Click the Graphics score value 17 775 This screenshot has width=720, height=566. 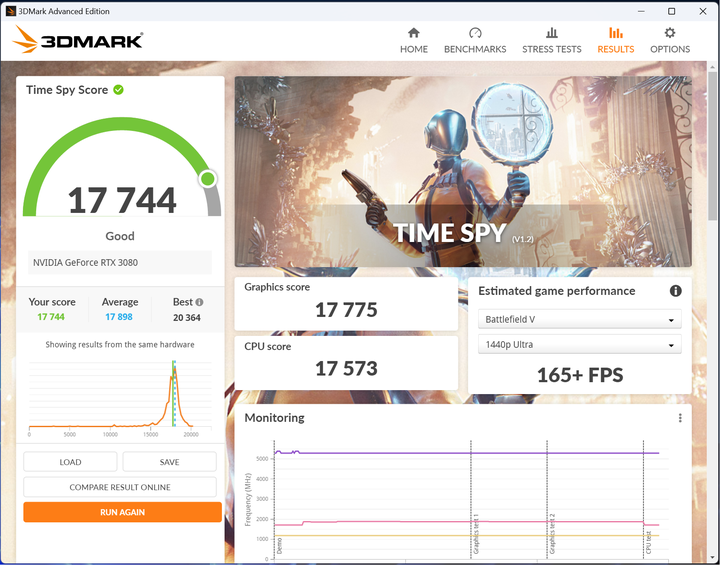tap(346, 310)
